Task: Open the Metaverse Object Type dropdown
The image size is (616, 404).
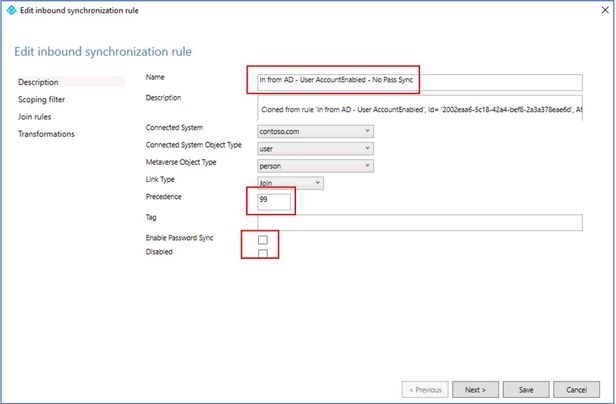Action: point(315,166)
